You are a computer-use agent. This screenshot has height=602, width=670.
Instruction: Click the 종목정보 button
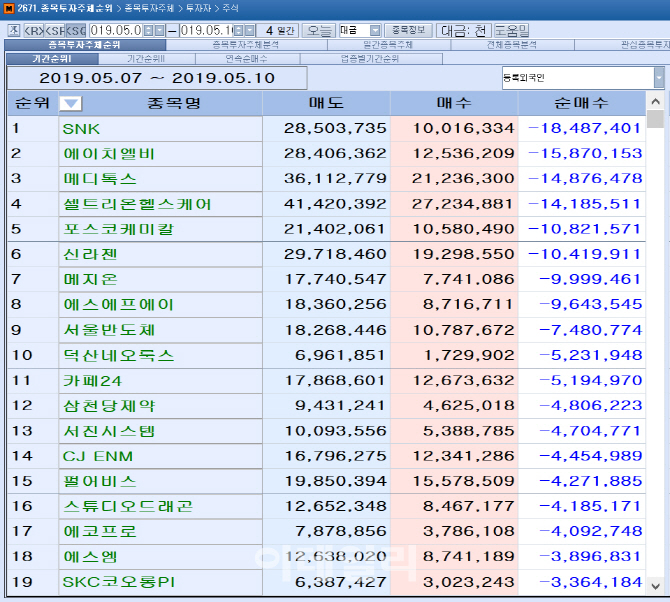pos(408,30)
